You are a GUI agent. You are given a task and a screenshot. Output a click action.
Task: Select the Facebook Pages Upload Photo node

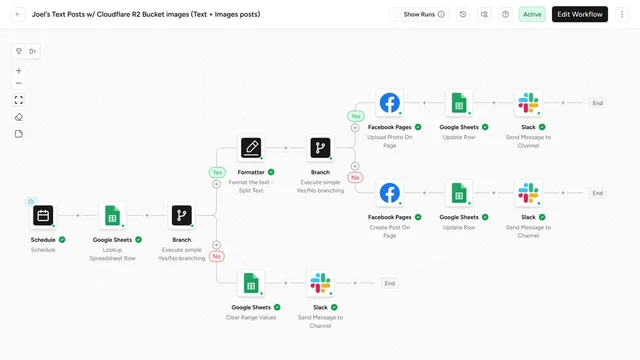[390, 103]
